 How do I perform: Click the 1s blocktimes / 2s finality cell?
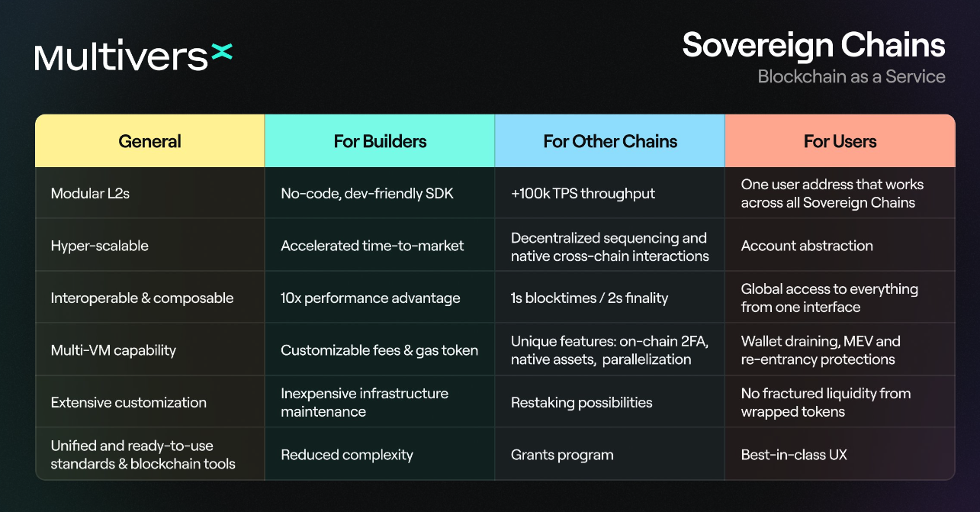pos(590,298)
